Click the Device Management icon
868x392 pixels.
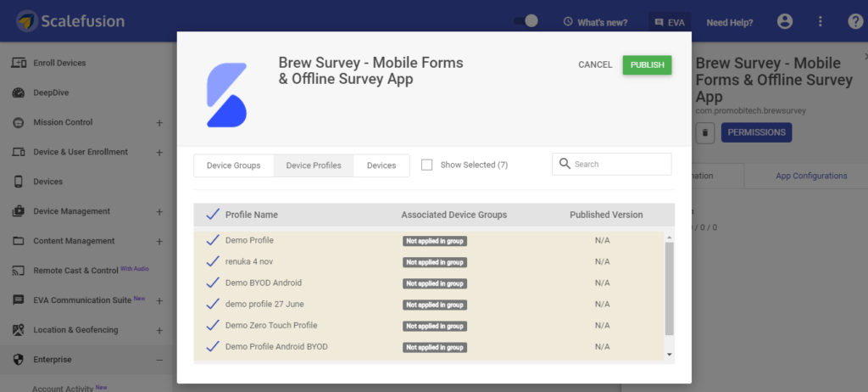[19, 211]
